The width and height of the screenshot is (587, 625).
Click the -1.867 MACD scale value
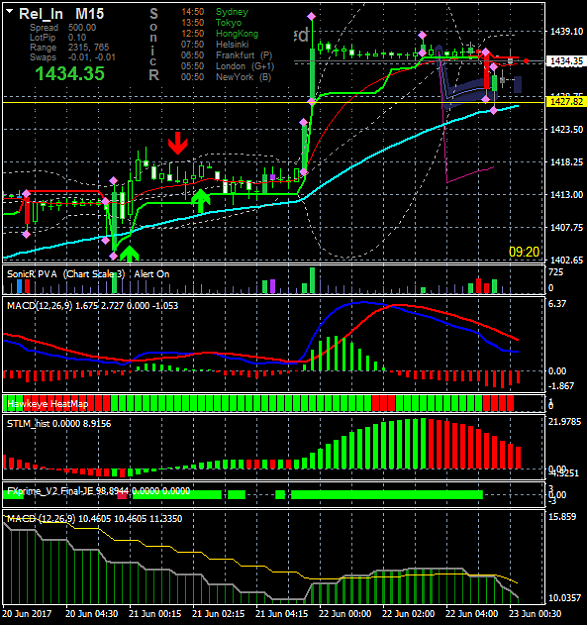(x=561, y=386)
